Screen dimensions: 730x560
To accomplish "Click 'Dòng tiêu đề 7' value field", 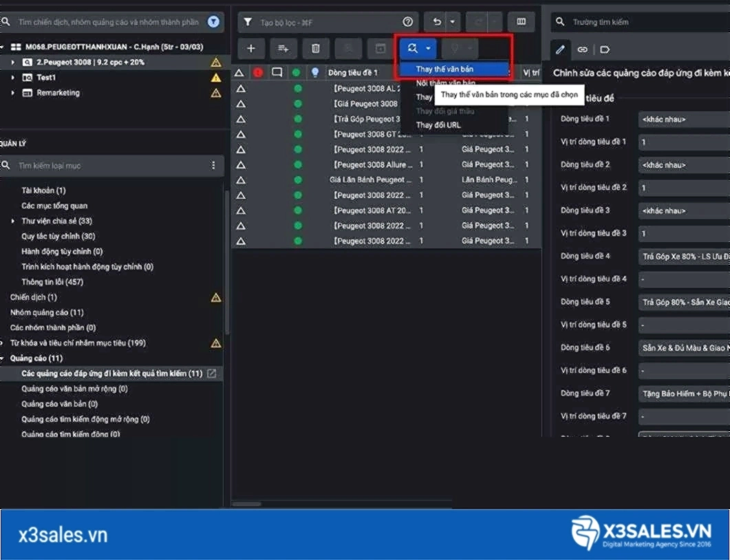I will 685,394.
